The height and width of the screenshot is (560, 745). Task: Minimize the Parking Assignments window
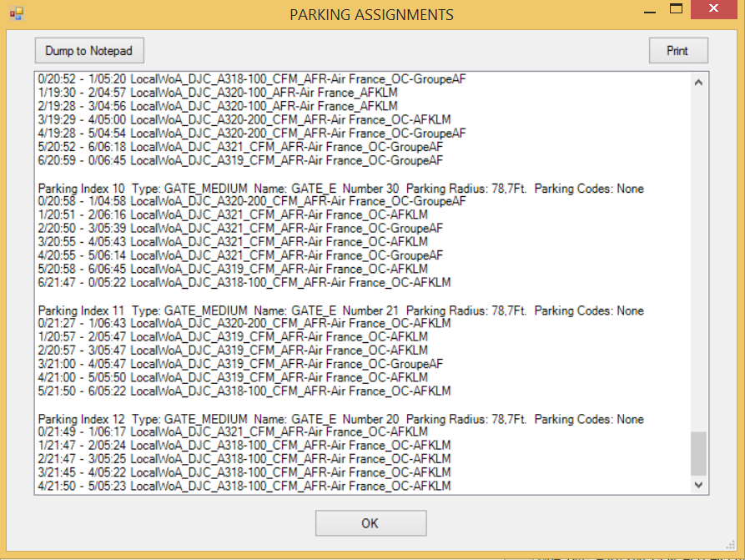[x=650, y=11]
